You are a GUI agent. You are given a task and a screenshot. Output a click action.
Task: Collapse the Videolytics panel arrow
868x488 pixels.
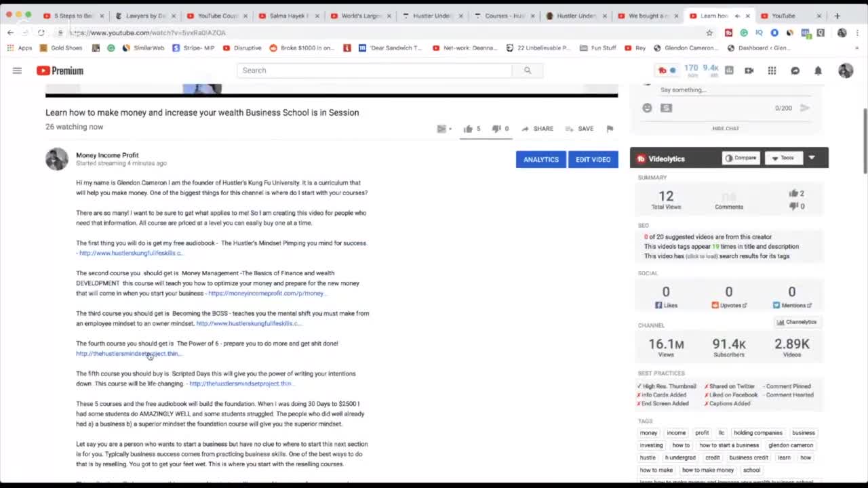812,158
